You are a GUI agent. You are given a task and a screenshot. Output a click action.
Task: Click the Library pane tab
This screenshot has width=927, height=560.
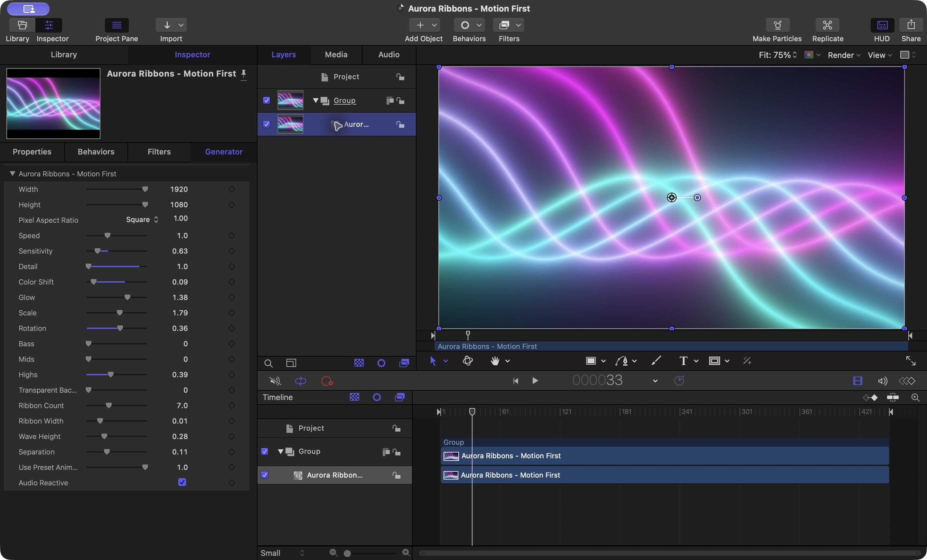click(x=64, y=54)
